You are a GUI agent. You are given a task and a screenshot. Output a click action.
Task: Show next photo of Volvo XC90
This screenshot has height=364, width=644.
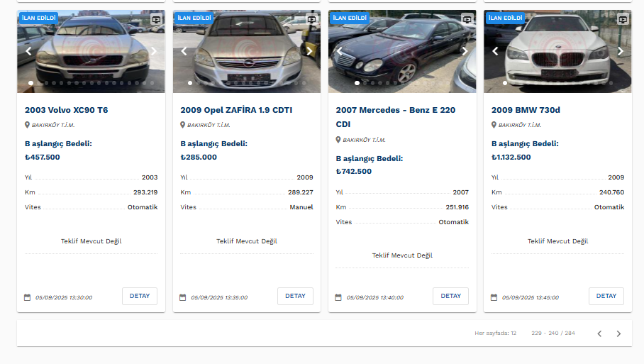(x=154, y=51)
